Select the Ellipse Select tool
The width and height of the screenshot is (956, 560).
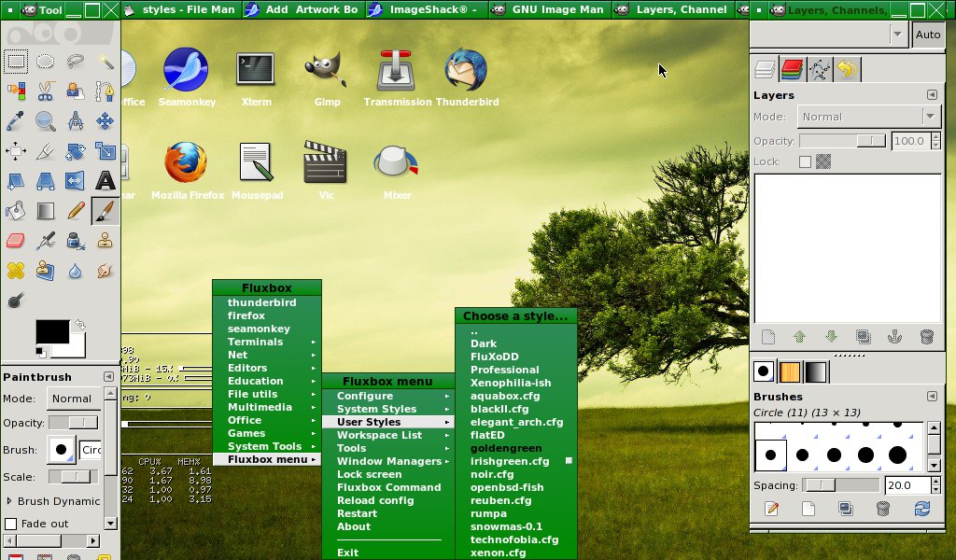click(x=45, y=62)
